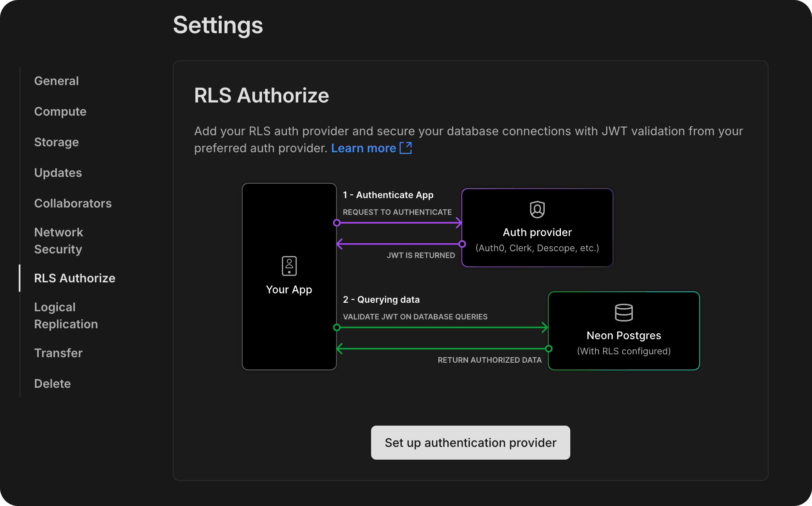Click the Set up authentication provider button

(x=470, y=442)
